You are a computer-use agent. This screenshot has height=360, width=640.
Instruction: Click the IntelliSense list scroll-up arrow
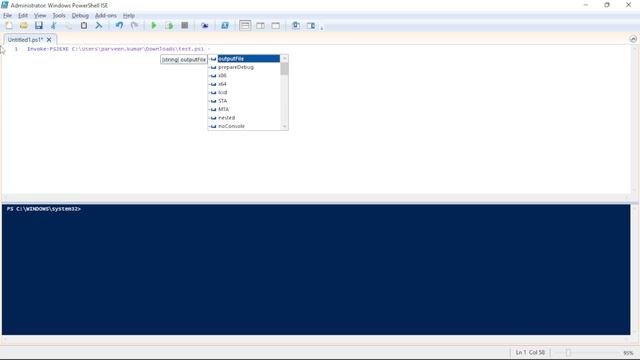tap(284, 58)
